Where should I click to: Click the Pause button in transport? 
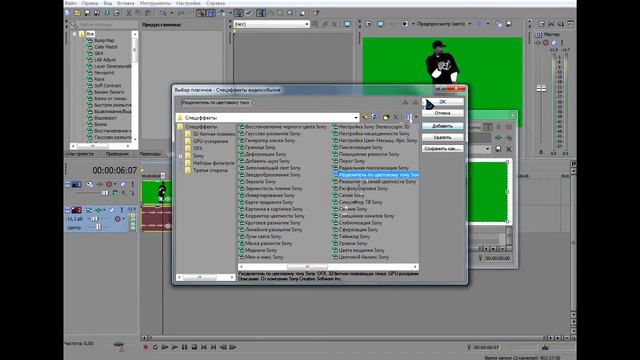[184, 347]
